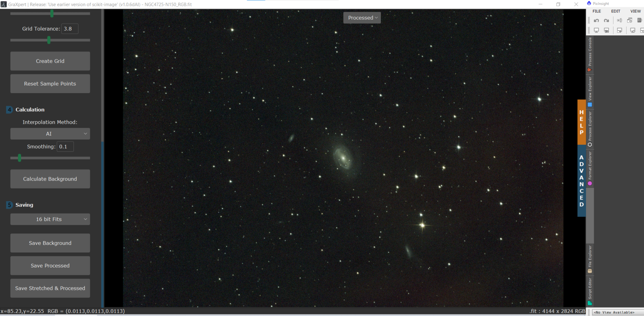Click the undo arrow in PixInsight toolbar

tap(596, 20)
